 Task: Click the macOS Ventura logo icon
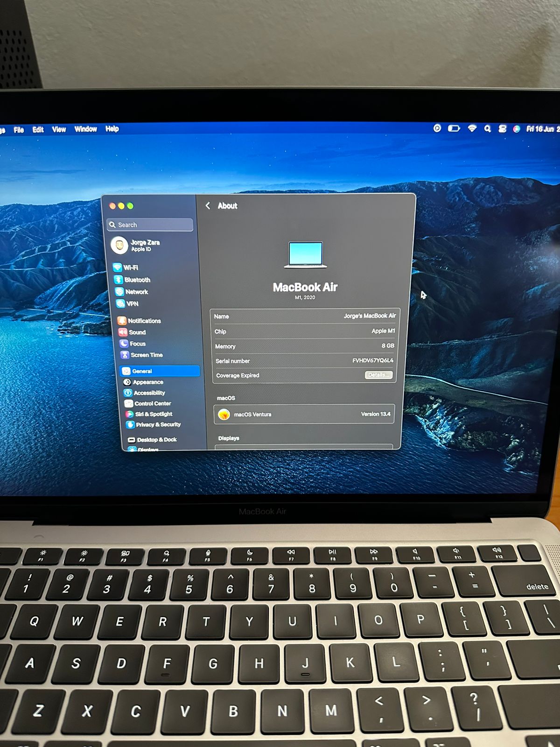click(224, 414)
